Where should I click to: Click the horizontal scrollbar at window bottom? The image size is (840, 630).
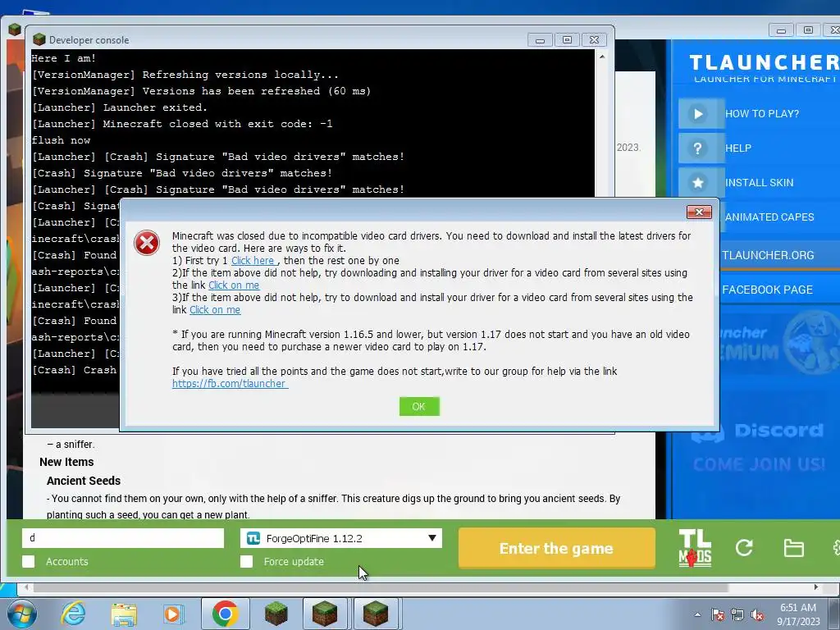click(x=380, y=587)
